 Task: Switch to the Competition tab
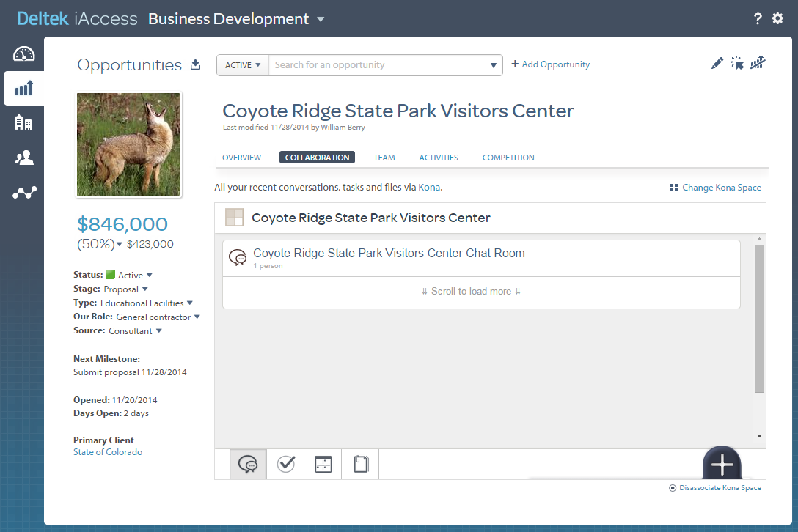[x=508, y=158]
